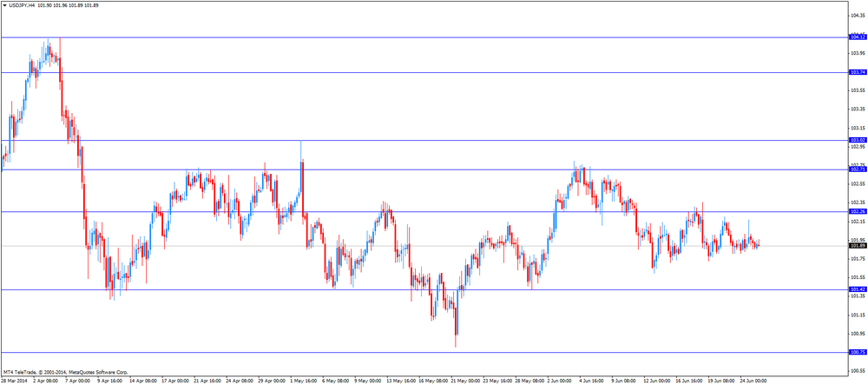Click the USDJPY,H4 chart title text
This screenshot has height=385, width=868.
(x=23, y=5)
